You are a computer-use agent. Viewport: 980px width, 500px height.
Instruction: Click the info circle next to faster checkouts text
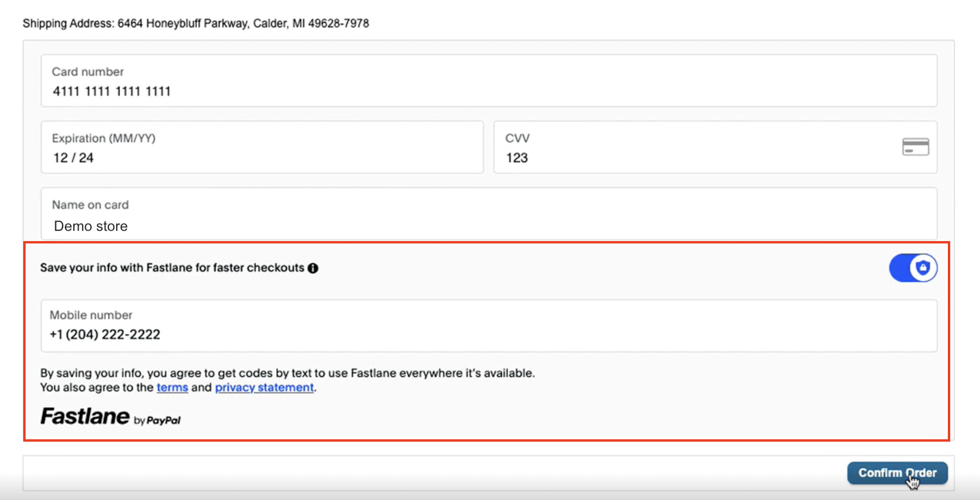(x=314, y=268)
